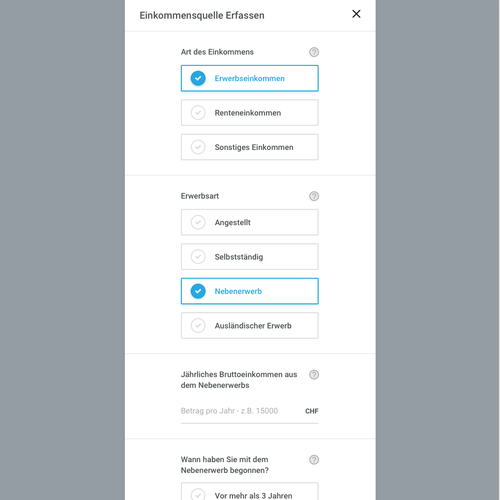
Task: Click the grey check circle beside Renteneinkommen
Action: pyautogui.click(x=198, y=113)
